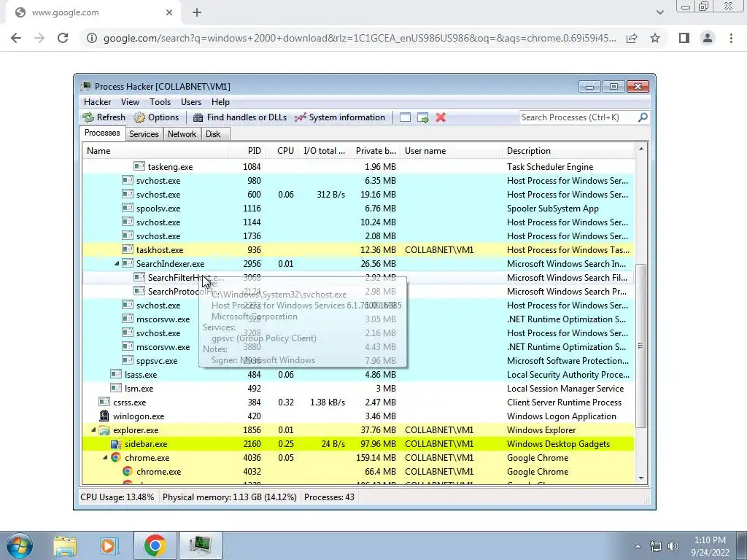This screenshot has width=747, height=560.
Task: Go back in the Chrome browser
Action: click(x=16, y=38)
